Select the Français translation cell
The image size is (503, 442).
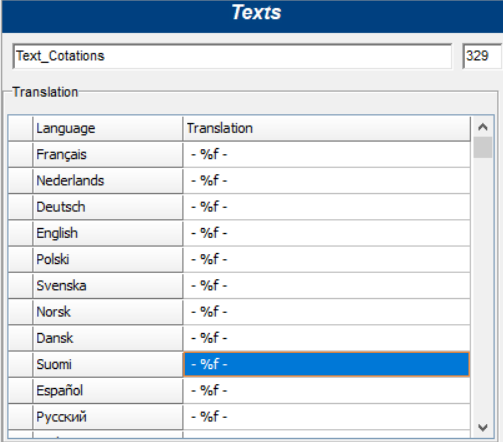pyautogui.click(x=327, y=155)
